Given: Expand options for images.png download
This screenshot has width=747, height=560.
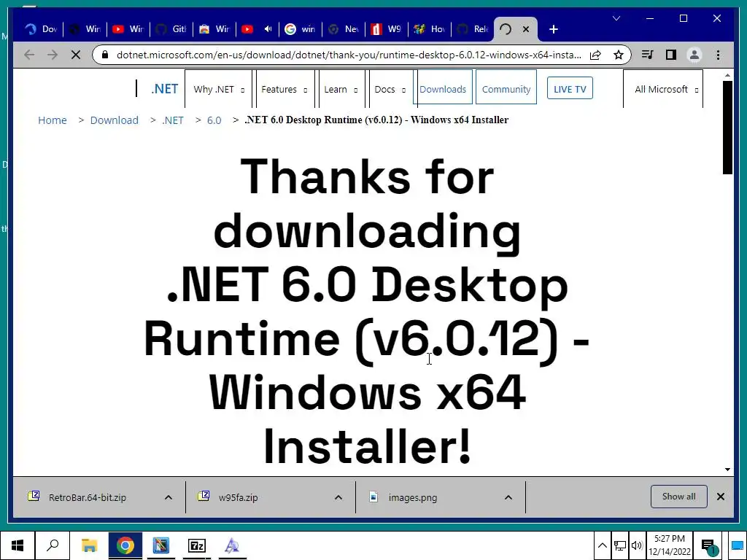Looking at the screenshot, I should (508, 497).
